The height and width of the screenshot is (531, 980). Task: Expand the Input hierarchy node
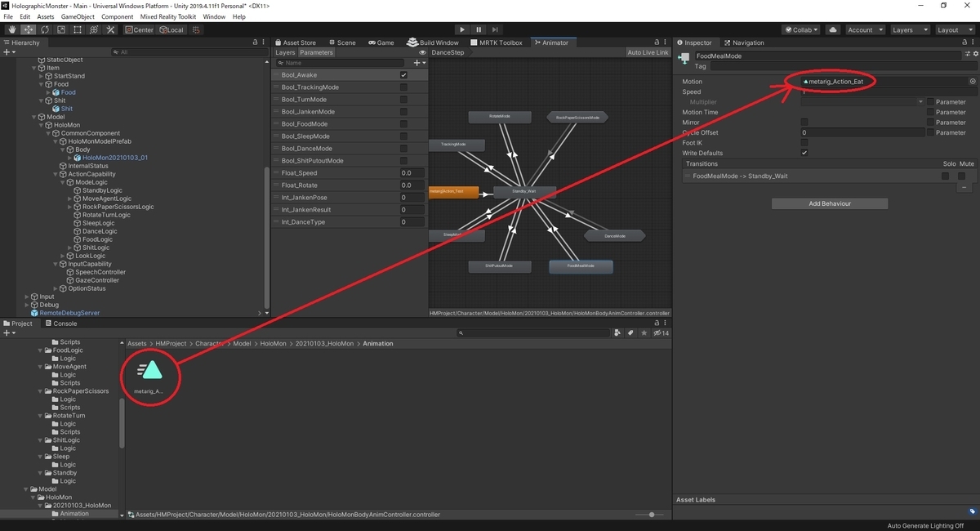point(27,297)
